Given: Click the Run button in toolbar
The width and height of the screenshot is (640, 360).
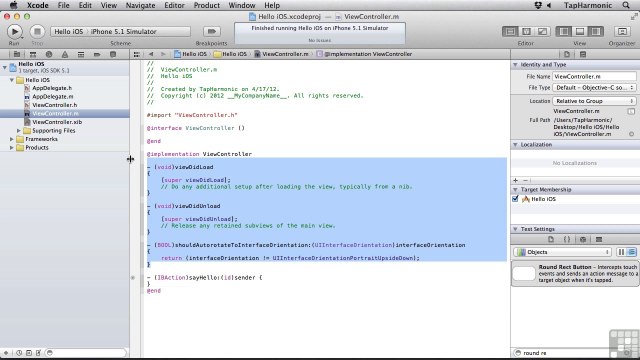Looking at the screenshot, I should (14, 31).
